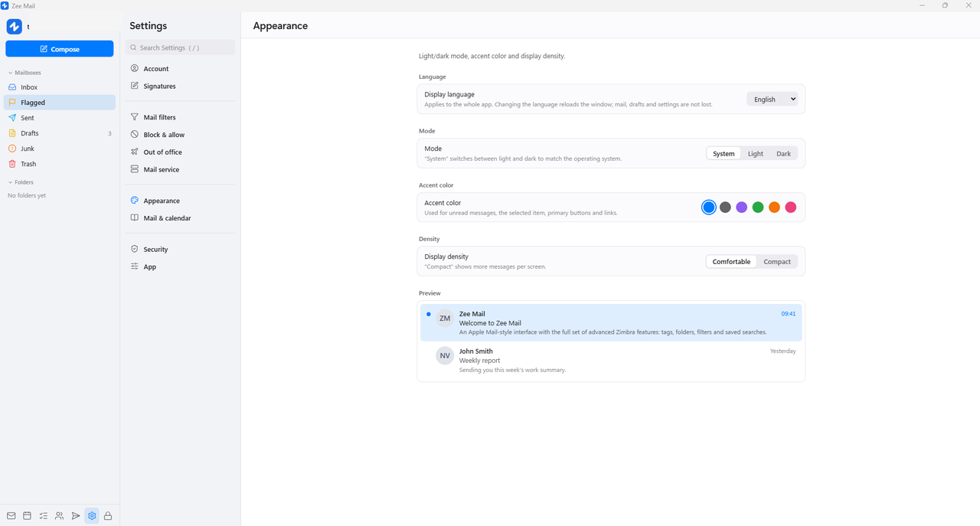Open the Display language dropdown
Image resolution: width=980 pixels, height=526 pixels.
(x=772, y=99)
